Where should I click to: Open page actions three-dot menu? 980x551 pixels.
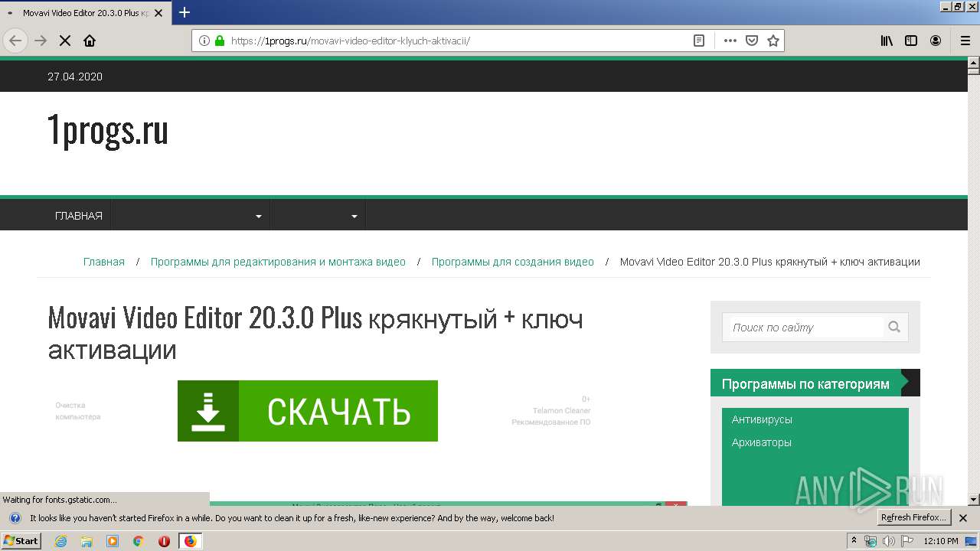pos(730,41)
